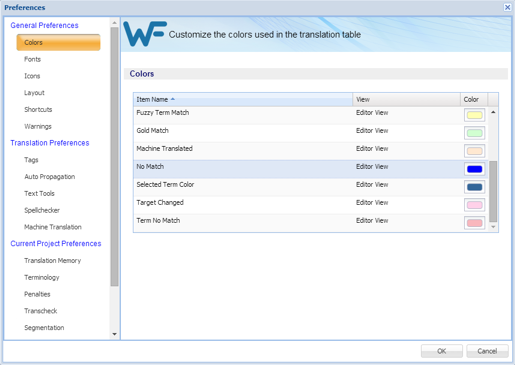Image resolution: width=515 pixels, height=365 pixels.
Task: Select Tags under Translation Preferences
Action: tap(31, 160)
